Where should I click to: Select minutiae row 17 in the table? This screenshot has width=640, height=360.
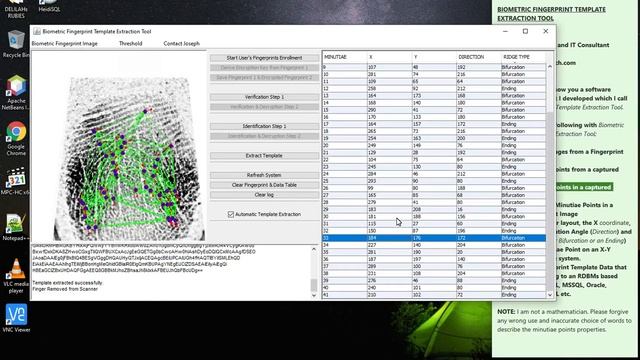point(434,124)
